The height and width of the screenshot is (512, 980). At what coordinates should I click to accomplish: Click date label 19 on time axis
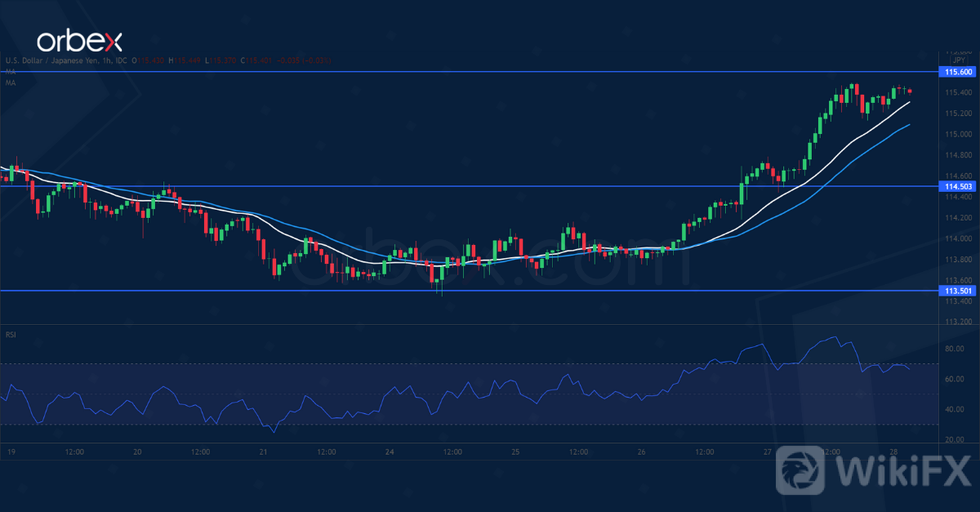pyautogui.click(x=11, y=452)
